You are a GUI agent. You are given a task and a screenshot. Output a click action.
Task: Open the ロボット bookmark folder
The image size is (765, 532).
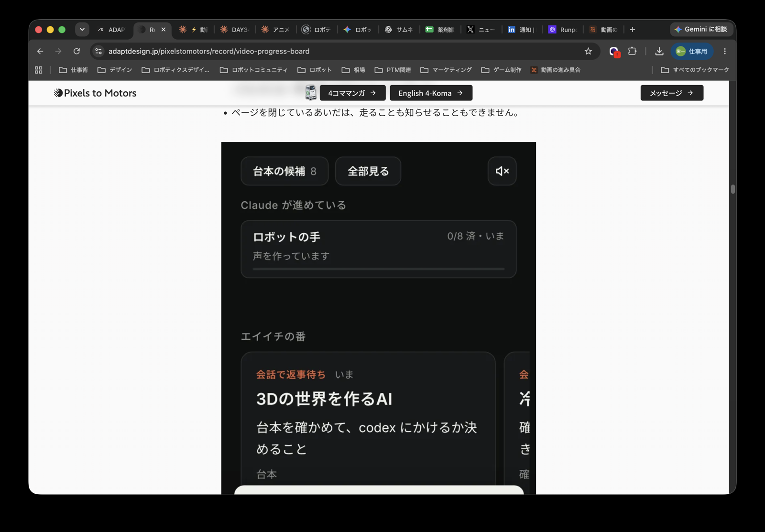pos(315,70)
